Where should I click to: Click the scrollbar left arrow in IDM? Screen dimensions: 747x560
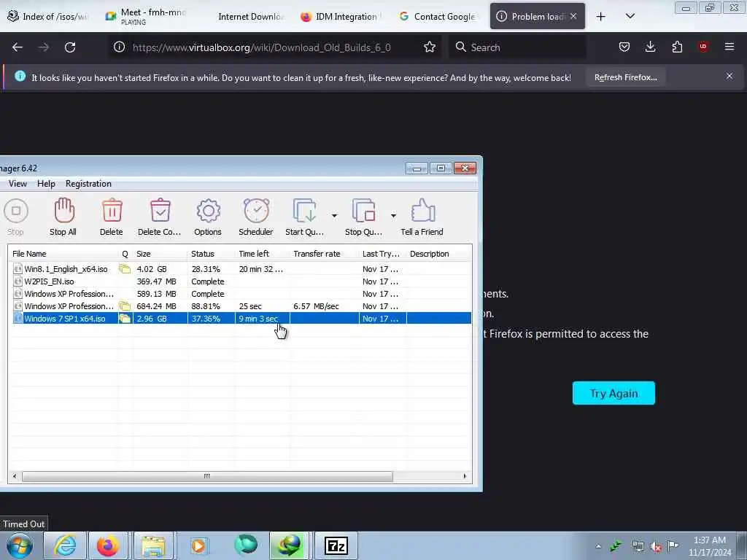tap(15, 476)
